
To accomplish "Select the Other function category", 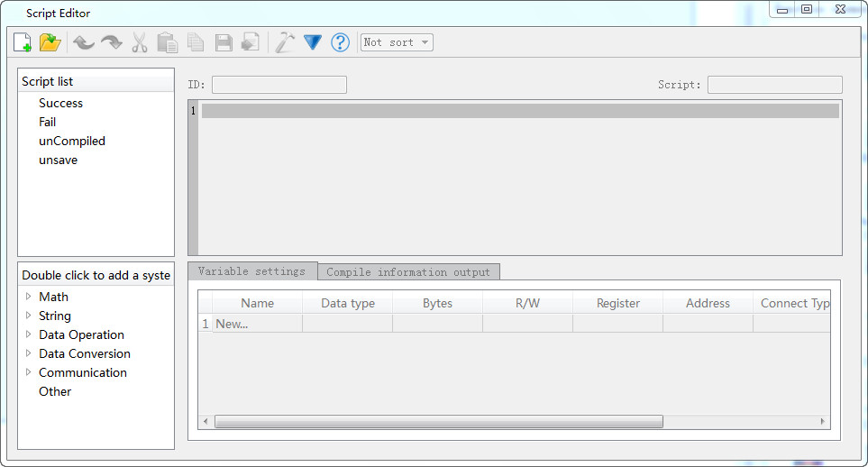I will (x=55, y=391).
